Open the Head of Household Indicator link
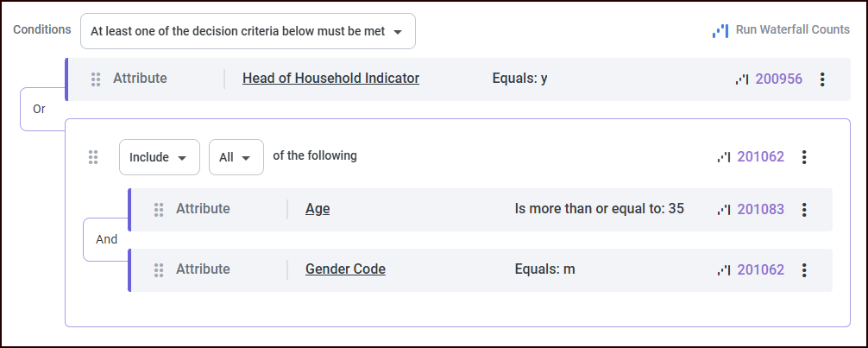 click(x=330, y=79)
